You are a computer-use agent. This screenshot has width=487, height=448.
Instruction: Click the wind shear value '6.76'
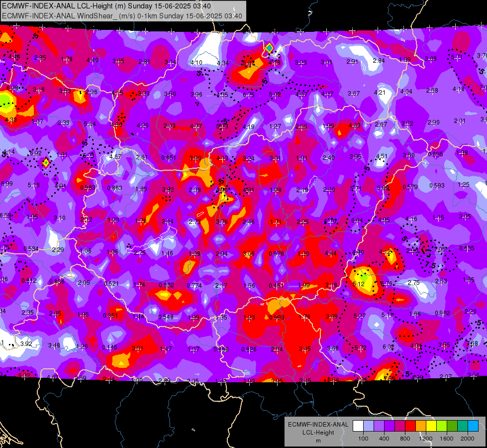(x=387, y=284)
